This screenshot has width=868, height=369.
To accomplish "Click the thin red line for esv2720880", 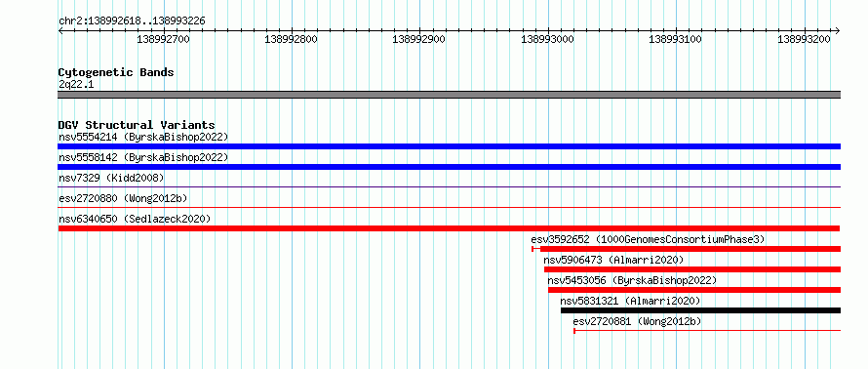I will (449, 207).
